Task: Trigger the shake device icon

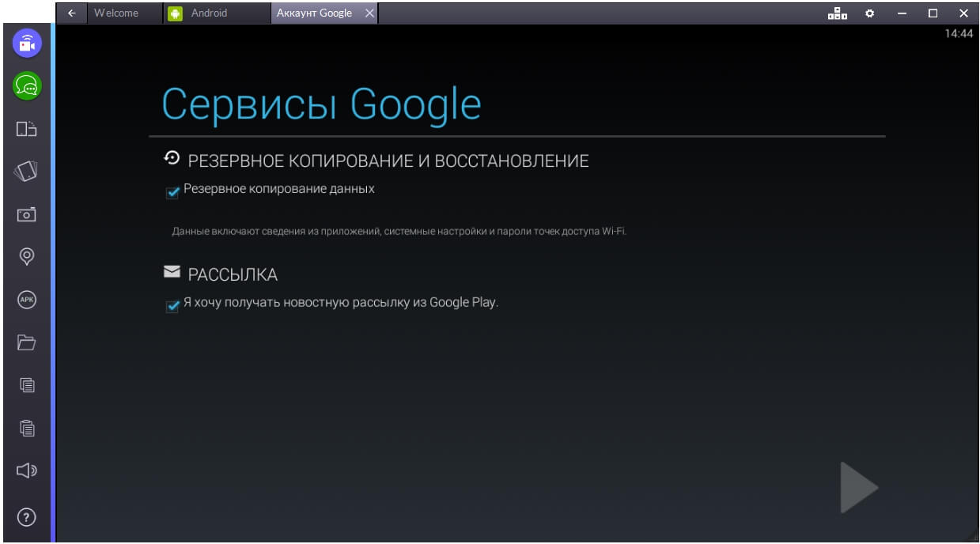Action: point(27,171)
